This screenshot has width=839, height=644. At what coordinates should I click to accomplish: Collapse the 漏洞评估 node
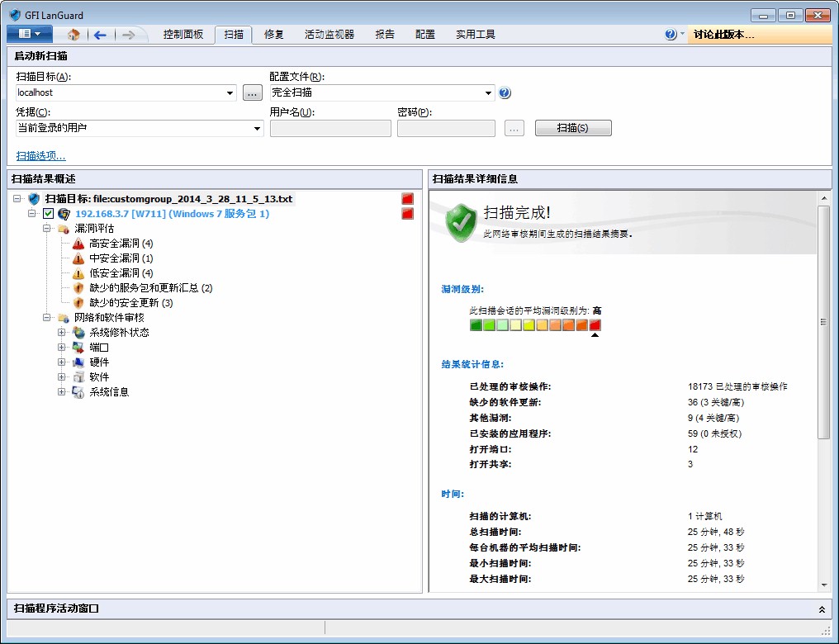point(47,229)
